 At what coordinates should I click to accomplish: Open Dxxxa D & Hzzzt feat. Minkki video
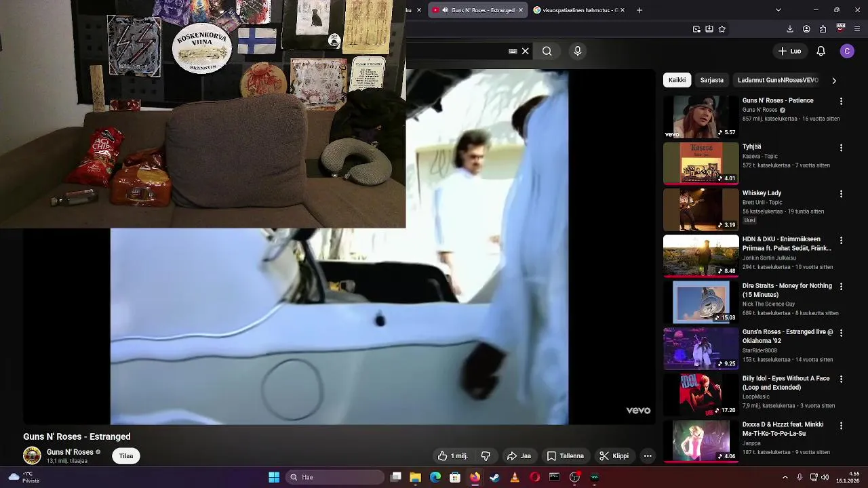point(783,429)
